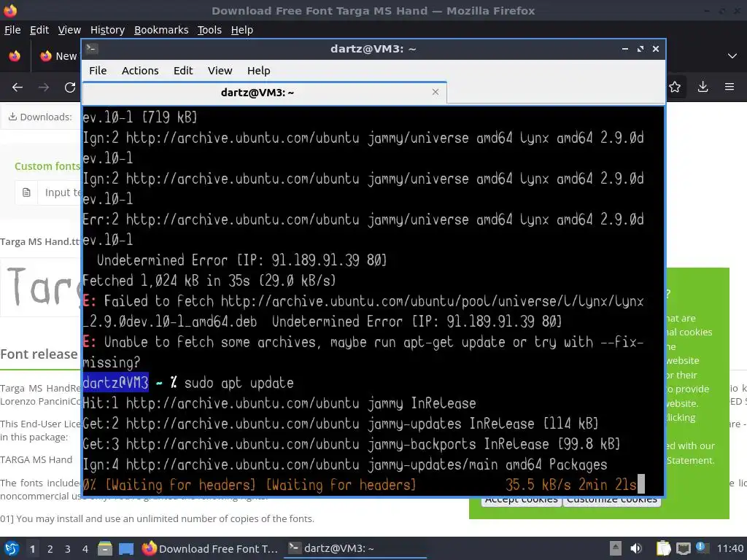This screenshot has width=747, height=560.
Task: Open the application launcher menu
Action: 11,548
